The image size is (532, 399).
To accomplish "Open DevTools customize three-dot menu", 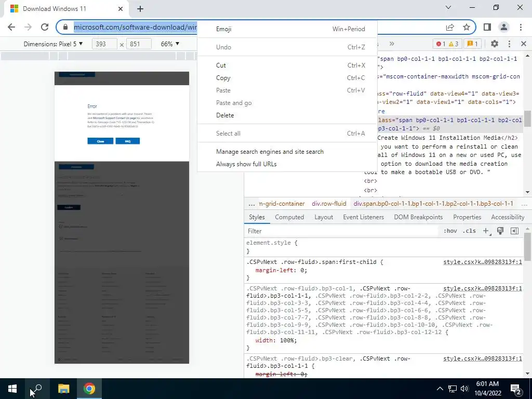I will point(509,44).
